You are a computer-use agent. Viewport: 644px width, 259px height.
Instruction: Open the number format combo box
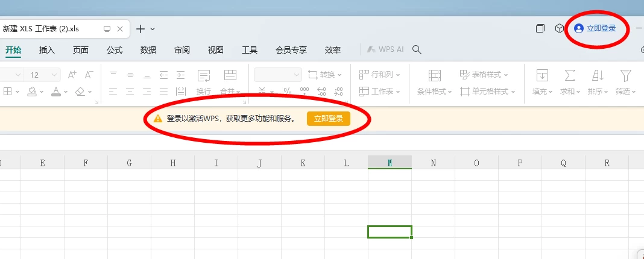click(278, 75)
